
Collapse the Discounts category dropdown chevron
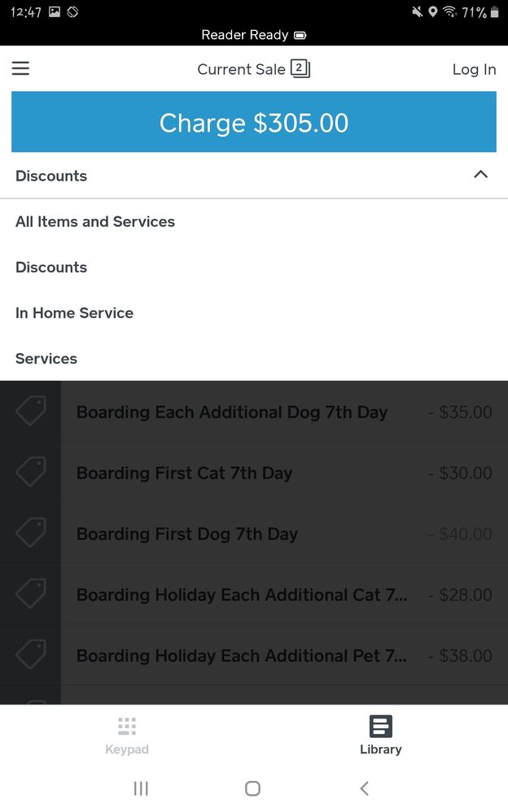click(x=480, y=175)
